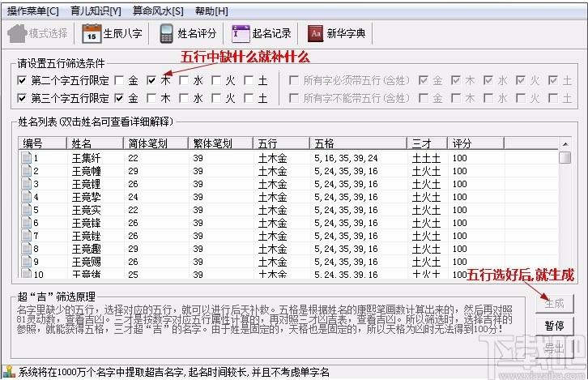This screenshot has width=588, height=380.
Task: Sort list by 评分 column header
Action: pos(462,143)
